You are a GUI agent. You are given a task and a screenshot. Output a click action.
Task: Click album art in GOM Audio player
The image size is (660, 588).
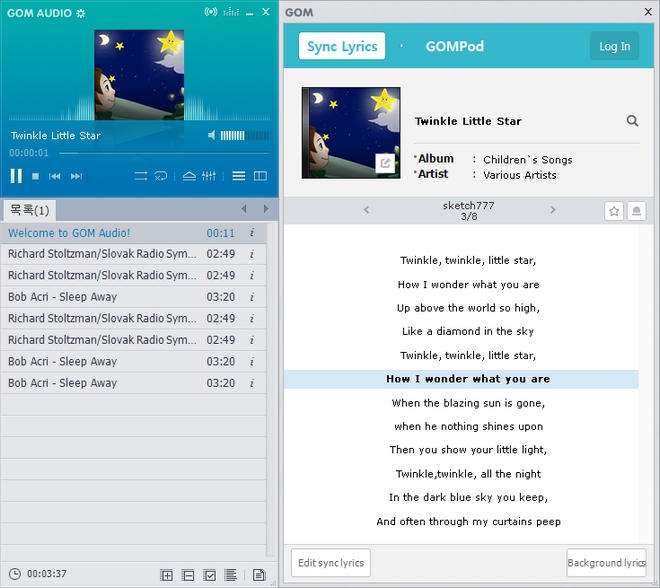[139, 75]
